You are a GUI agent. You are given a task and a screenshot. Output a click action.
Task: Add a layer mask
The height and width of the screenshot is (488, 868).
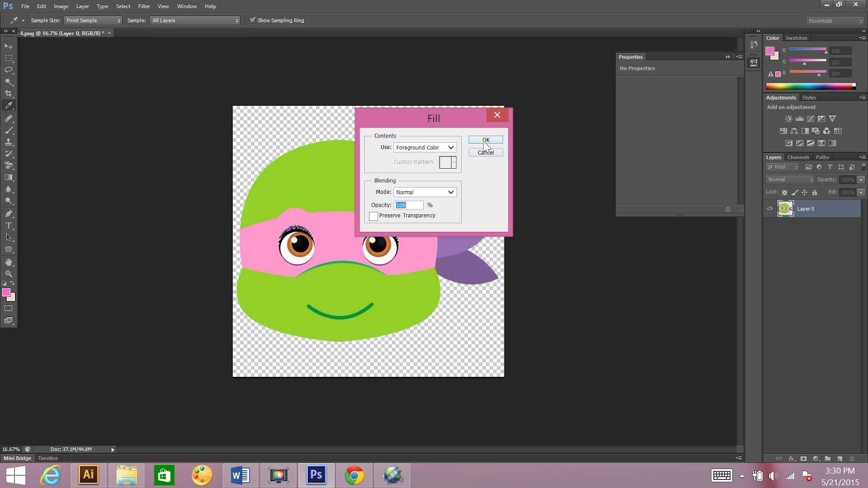point(804,459)
